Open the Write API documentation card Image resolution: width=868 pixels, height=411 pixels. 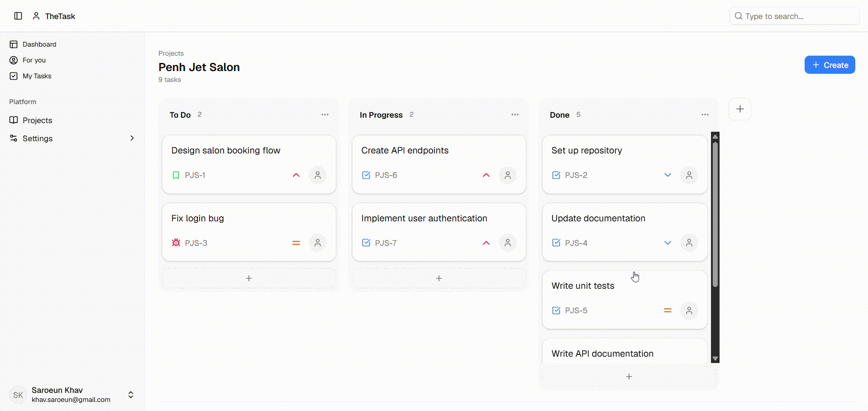click(625, 351)
